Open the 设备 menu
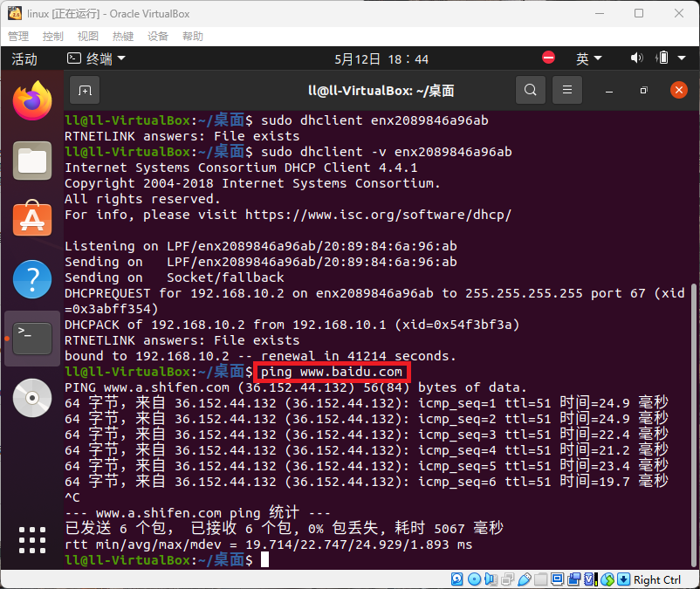Screen dimensions: 700x589 click(x=158, y=36)
